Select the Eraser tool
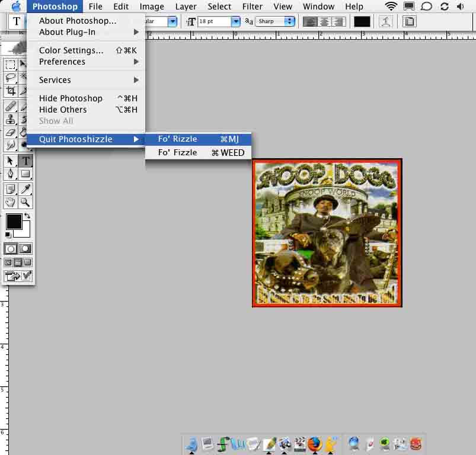The image size is (476, 455). point(10,132)
